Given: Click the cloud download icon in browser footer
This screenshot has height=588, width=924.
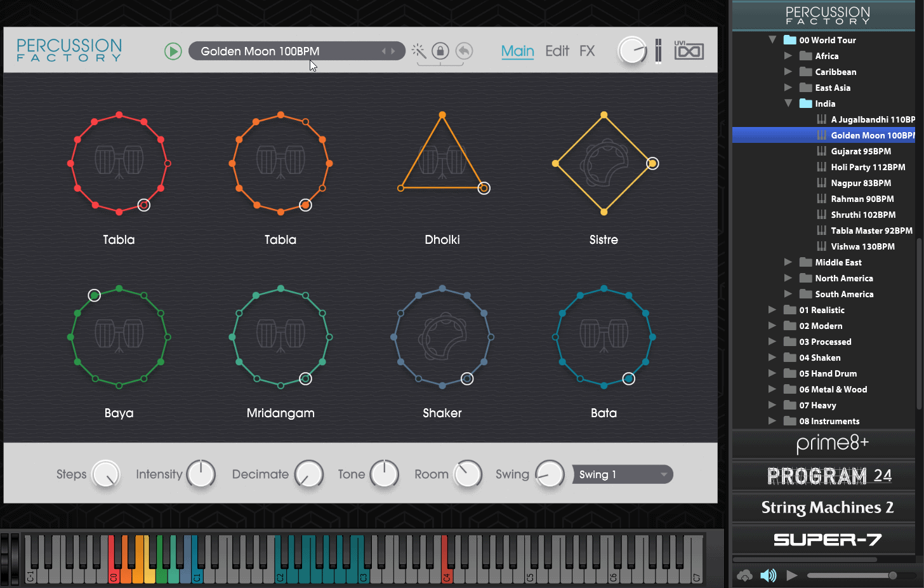Looking at the screenshot, I should point(744,575).
